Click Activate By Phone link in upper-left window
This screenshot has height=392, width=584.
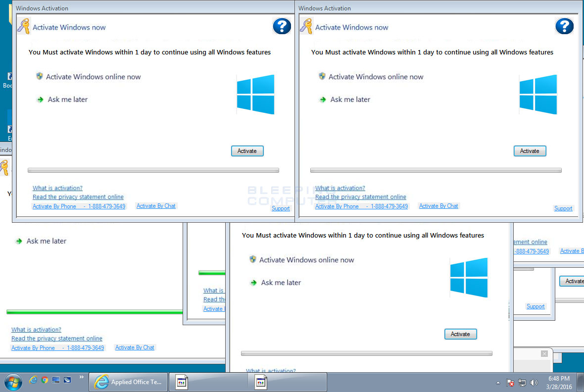click(79, 206)
